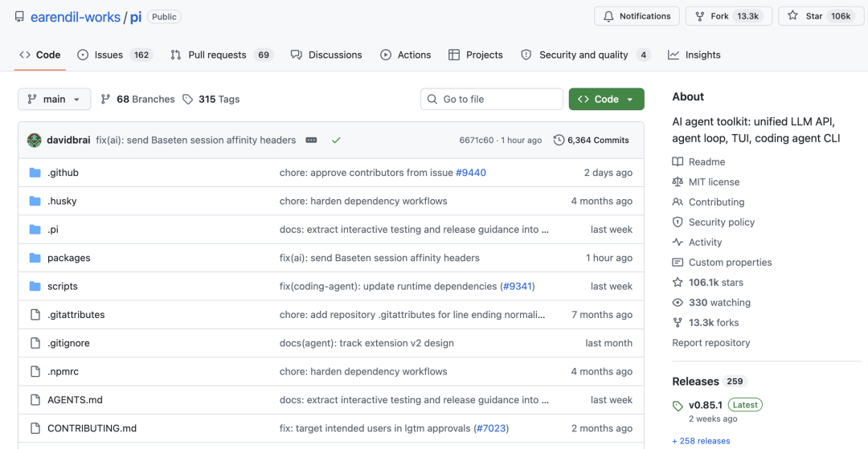This screenshot has width=868, height=449.
Task: Open the davidbrai author link
Action: pyautogui.click(x=68, y=140)
